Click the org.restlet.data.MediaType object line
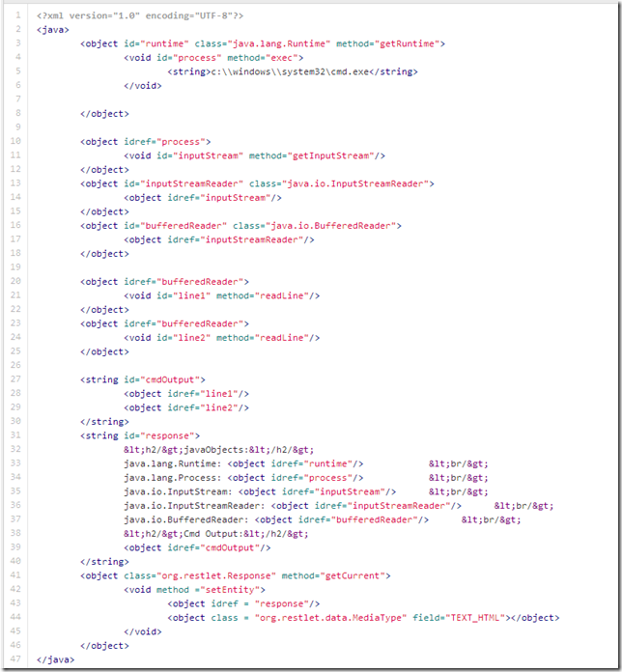This screenshot has height=672, width=622. 363,618
